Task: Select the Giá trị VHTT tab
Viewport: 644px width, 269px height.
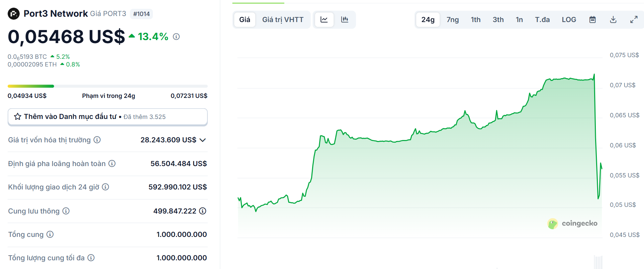Action: (283, 19)
